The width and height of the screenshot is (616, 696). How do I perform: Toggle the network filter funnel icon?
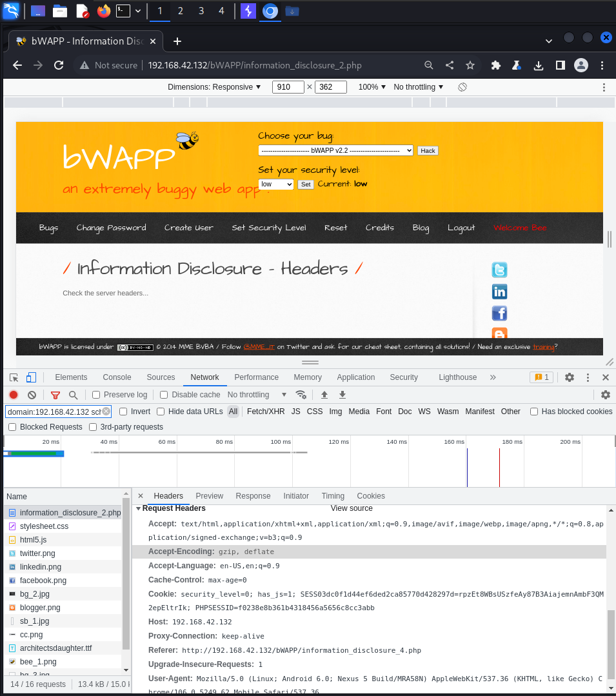coord(55,395)
